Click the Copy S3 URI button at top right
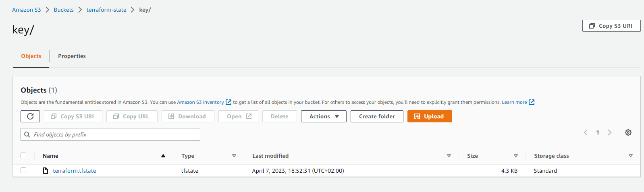 611,26
